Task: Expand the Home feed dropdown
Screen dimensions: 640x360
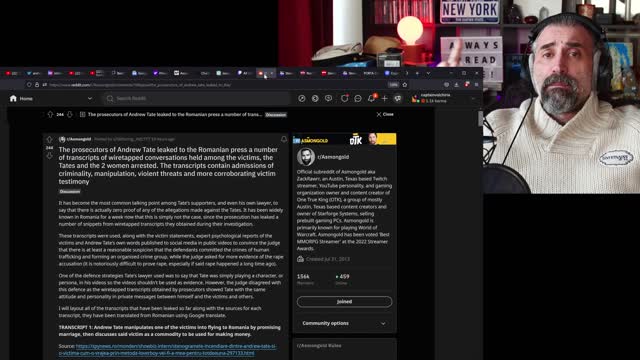Action: tap(90, 98)
